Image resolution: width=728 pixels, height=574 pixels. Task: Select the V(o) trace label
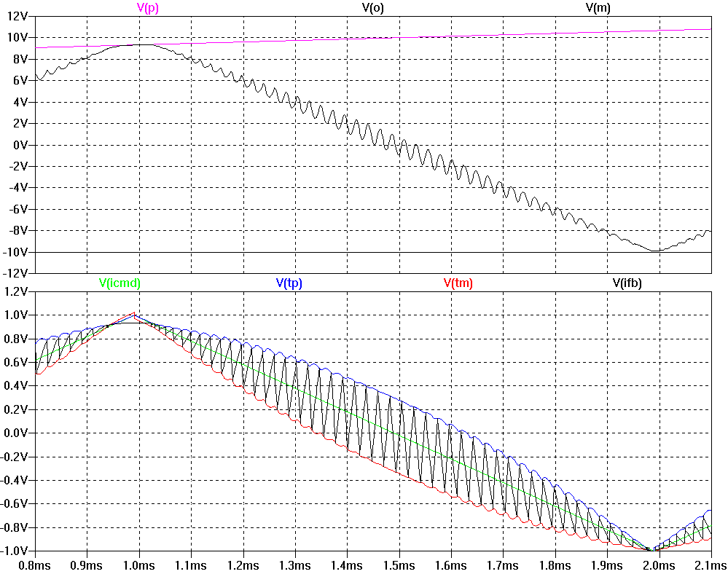coord(373,7)
